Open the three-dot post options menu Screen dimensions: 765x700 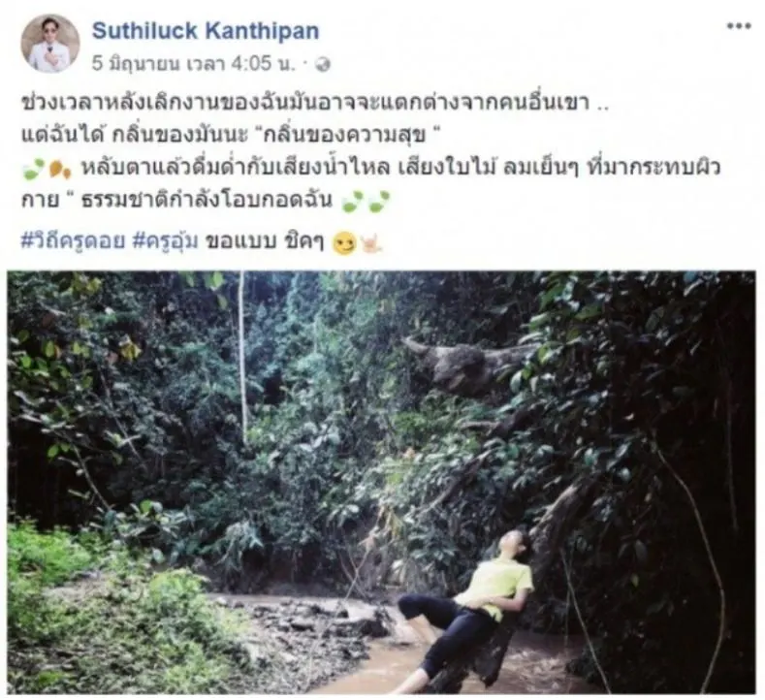(739, 26)
